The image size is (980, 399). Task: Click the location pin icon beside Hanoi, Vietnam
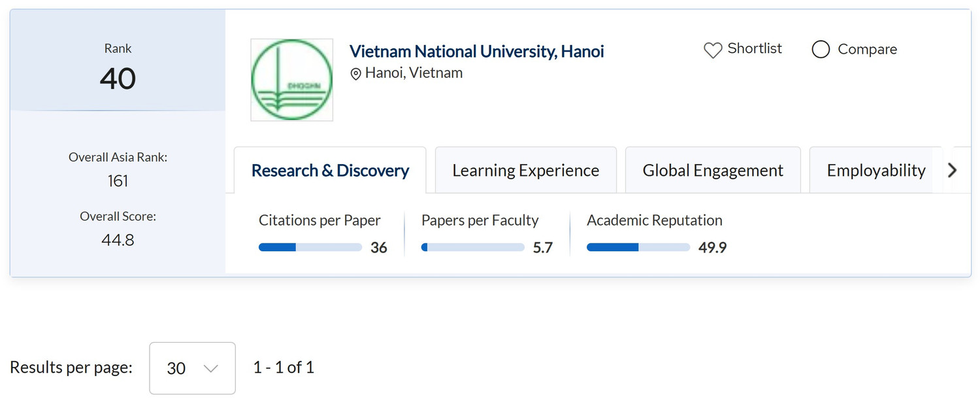coord(356,74)
